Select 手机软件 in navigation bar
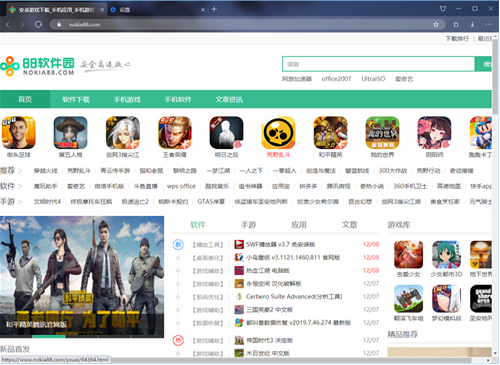The height and width of the screenshot is (365, 500). [x=178, y=99]
